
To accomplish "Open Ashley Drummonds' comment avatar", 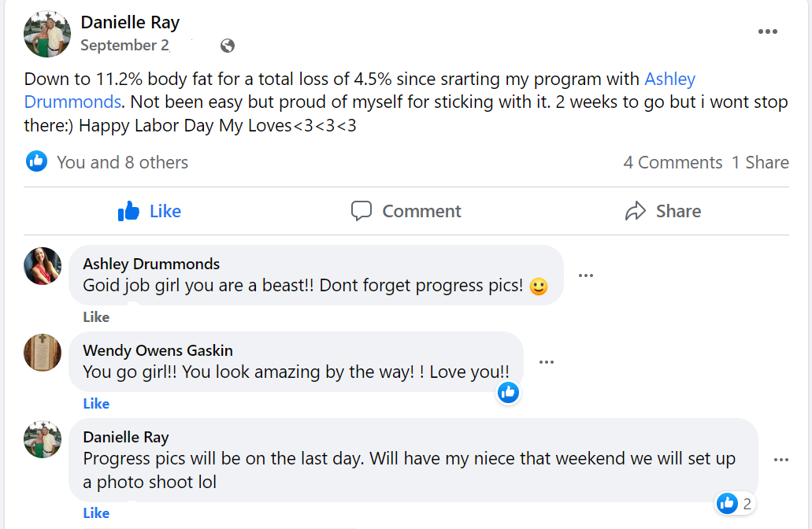I will (x=43, y=266).
